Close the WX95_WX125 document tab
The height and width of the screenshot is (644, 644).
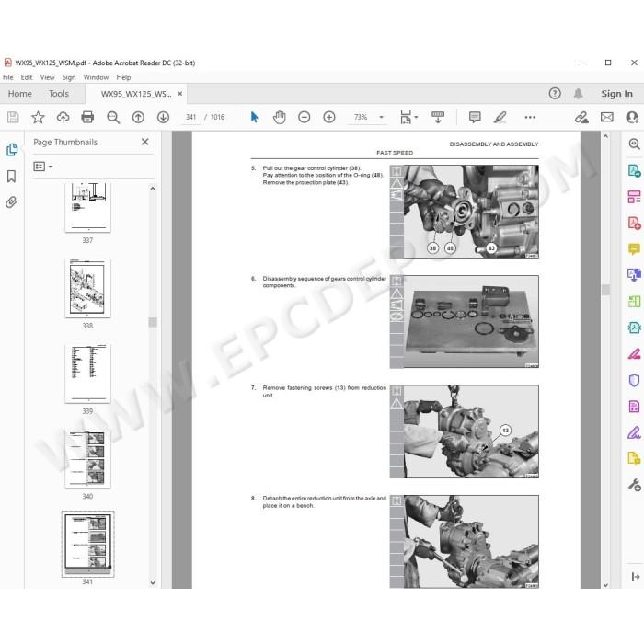180,94
